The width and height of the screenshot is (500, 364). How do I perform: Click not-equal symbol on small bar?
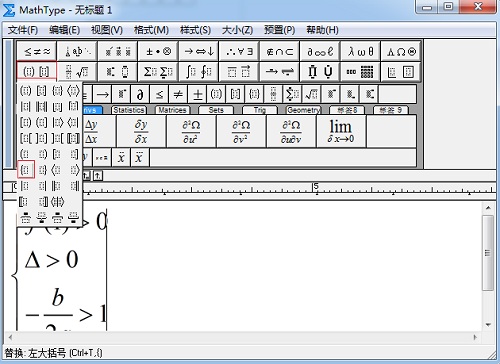[x=178, y=95]
